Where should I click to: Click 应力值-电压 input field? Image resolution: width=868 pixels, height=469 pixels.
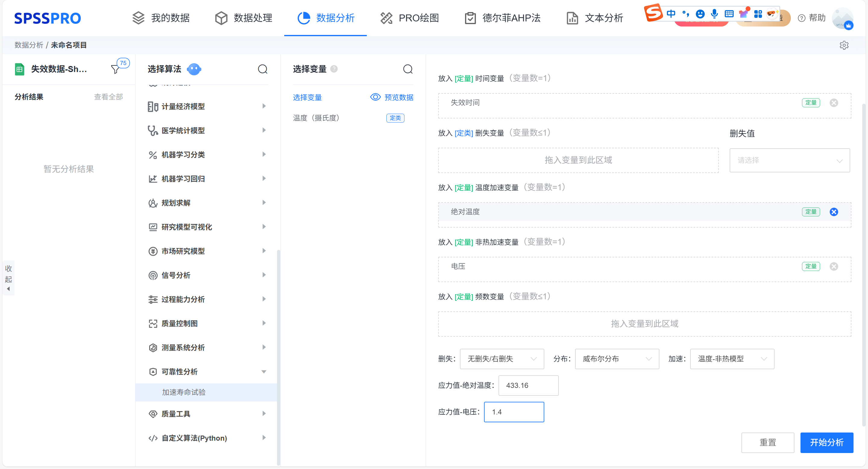tap(514, 412)
